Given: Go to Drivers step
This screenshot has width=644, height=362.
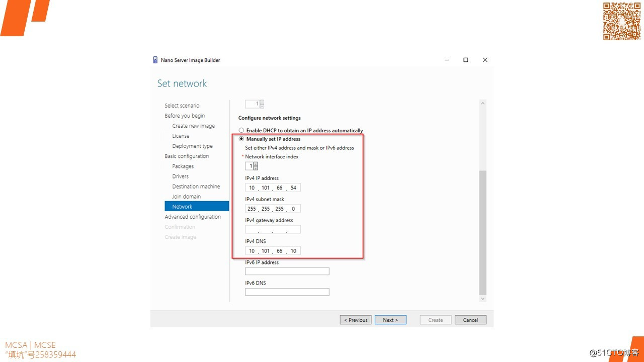Looking at the screenshot, I should [x=180, y=176].
